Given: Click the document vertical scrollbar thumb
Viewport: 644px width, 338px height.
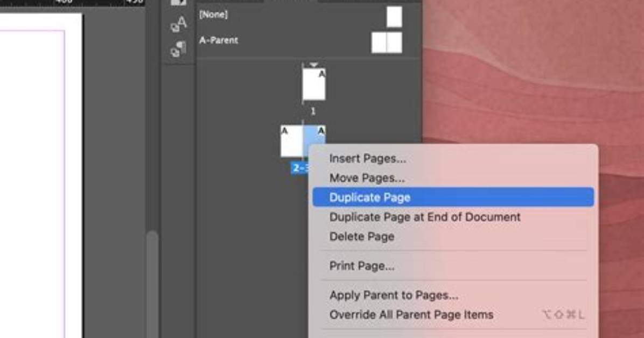Looking at the screenshot, I should [x=152, y=285].
